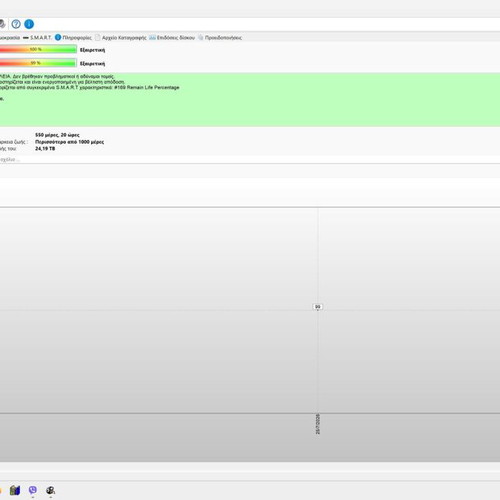Click the green status text panel
This screenshot has width=500, height=500.
coord(250,99)
